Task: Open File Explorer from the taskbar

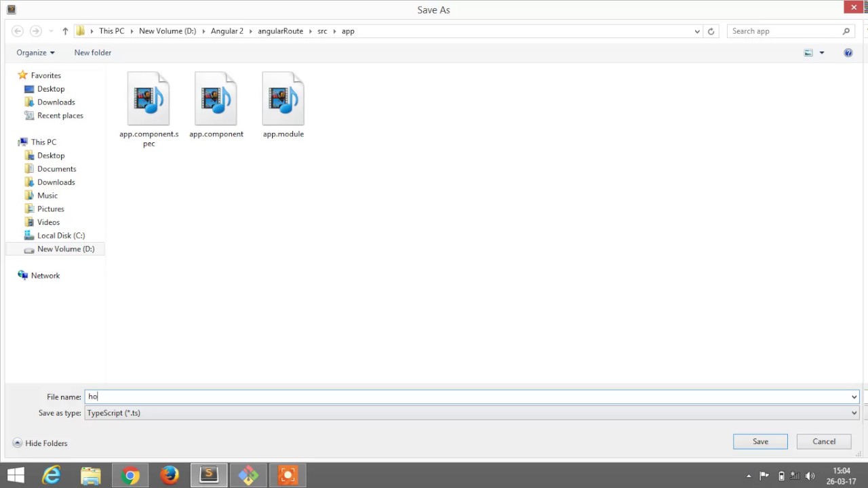Action: [91, 476]
